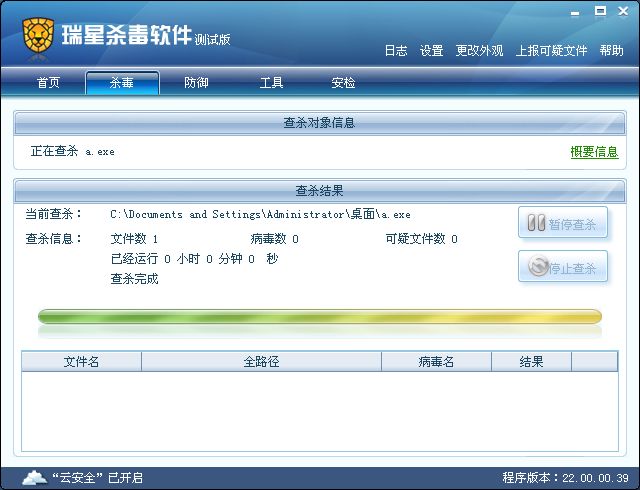Click the 查杀信息 label

tap(53, 238)
